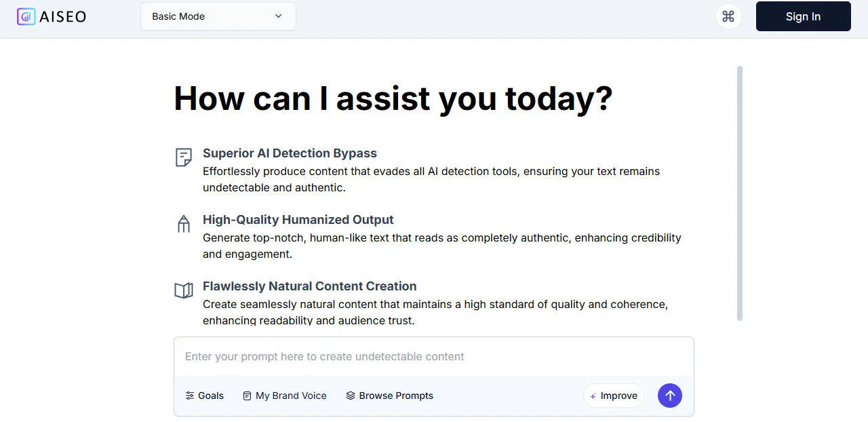
Task: Click the AISEO logo icon
Action: [26, 16]
